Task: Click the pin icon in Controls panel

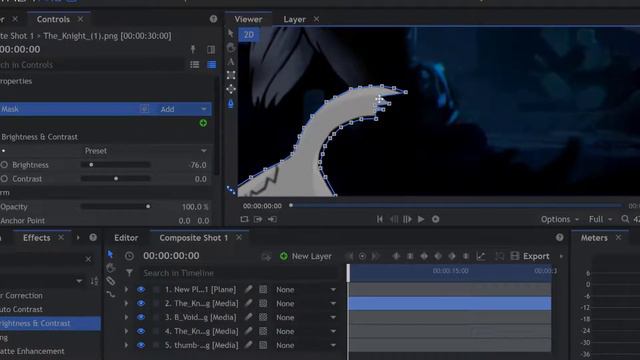Action: [x=193, y=49]
